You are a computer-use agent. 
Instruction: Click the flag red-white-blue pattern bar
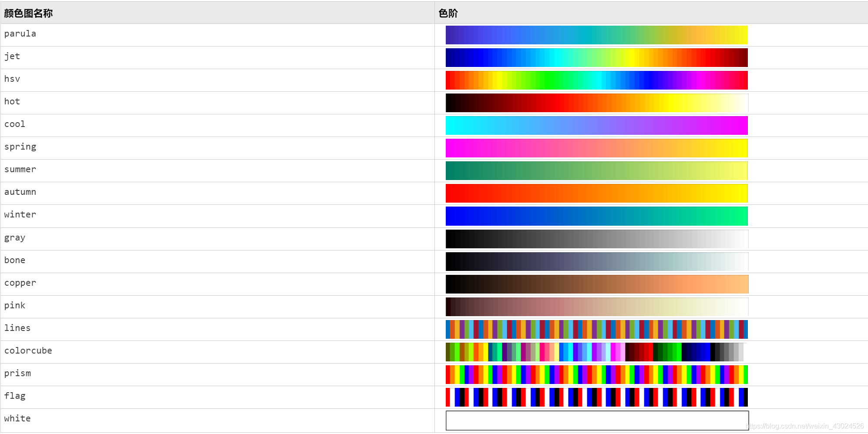coord(596,397)
